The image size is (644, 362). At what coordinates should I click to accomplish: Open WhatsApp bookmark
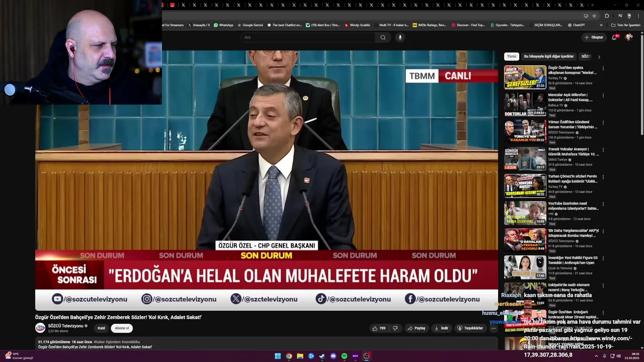[x=223, y=25]
